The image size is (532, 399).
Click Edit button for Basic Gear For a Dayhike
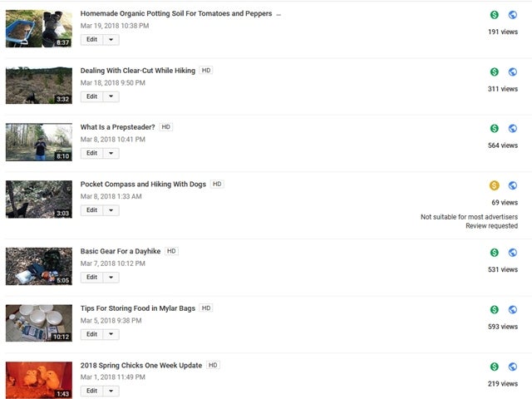click(x=91, y=277)
